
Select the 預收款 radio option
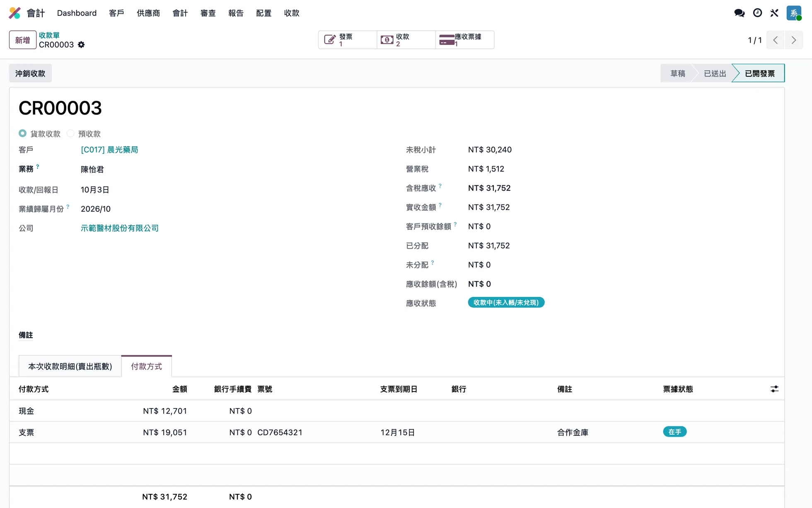pyautogui.click(x=70, y=133)
